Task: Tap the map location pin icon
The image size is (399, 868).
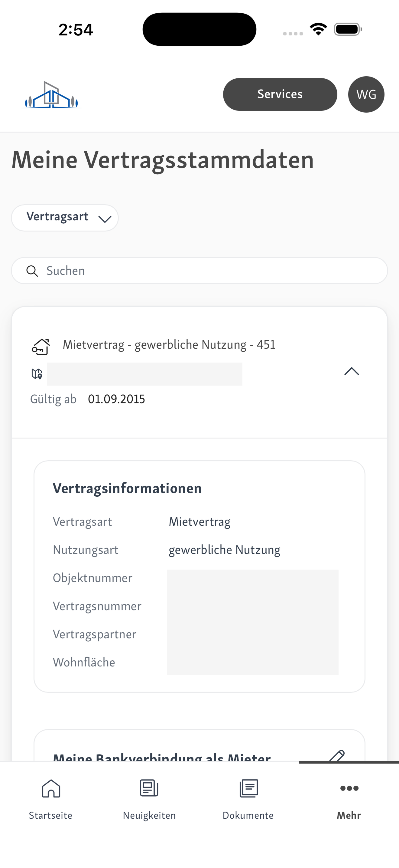Action: tap(37, 374)
